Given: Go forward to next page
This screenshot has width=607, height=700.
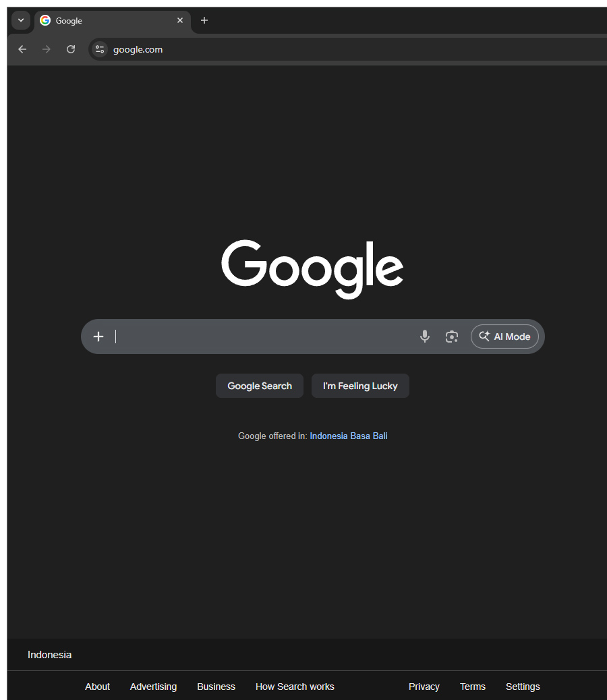Looking at the screenshot, I should point(47,49).
